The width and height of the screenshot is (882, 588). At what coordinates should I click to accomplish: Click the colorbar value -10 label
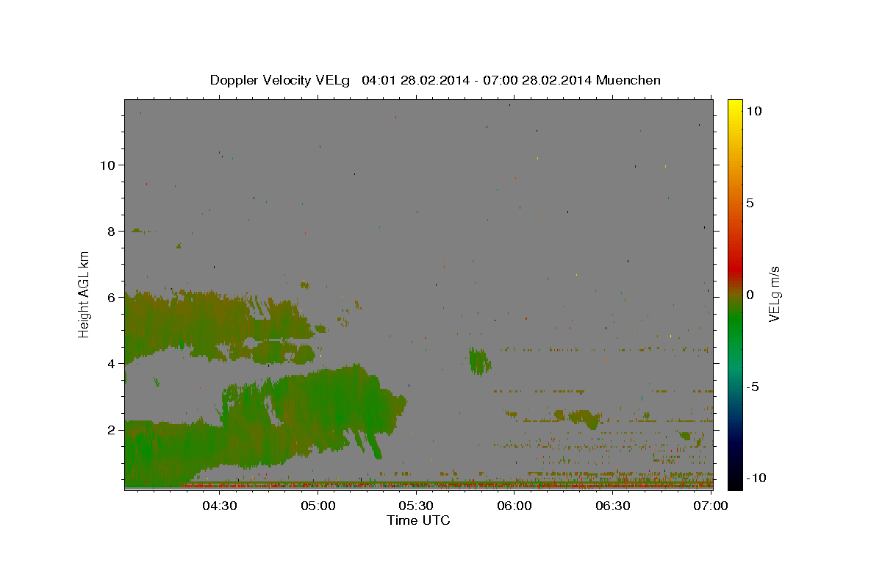pyautogui.click(x=756, y=478)
